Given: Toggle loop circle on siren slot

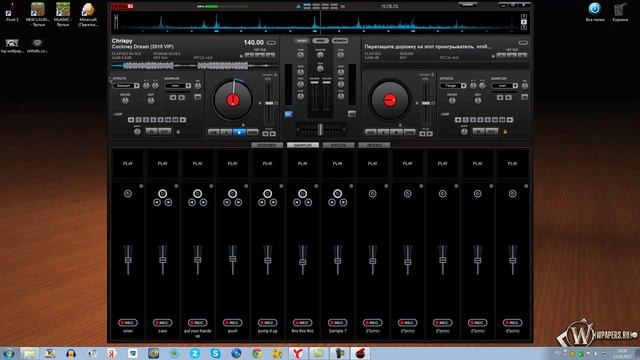Looking at the screenshot, I should 128,194.
